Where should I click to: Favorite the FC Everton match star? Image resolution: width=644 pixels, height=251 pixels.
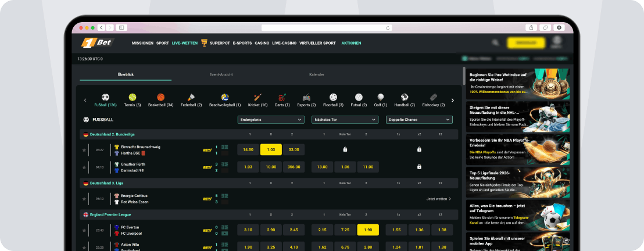84,230
